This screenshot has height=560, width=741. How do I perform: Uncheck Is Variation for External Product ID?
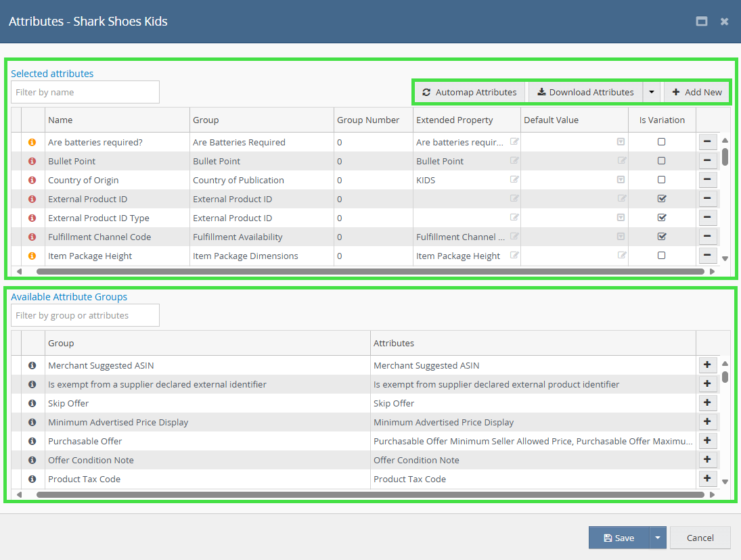[x=662, y=199]
